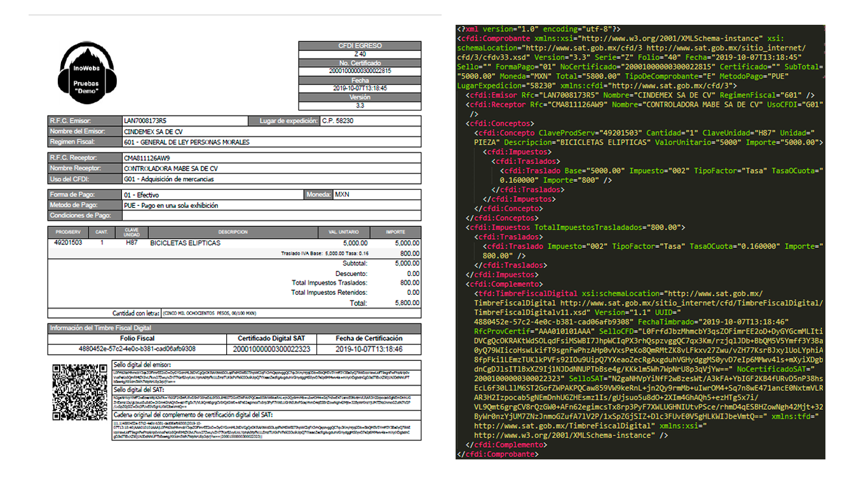Screen dimensions: 868x488
Task: Select the 'Z 40' folio value on the invoice
Action: pyautogui.click(x=360, y=55)
